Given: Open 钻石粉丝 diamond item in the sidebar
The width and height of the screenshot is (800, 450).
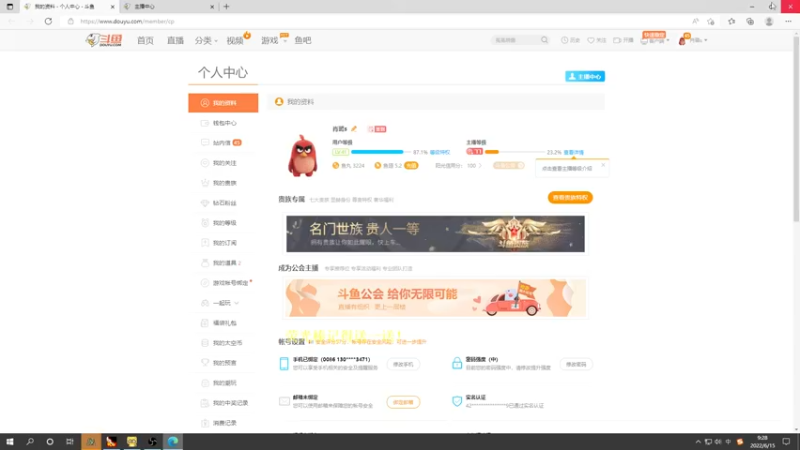Looking at the screenshot, I should (x=223, y=203).
